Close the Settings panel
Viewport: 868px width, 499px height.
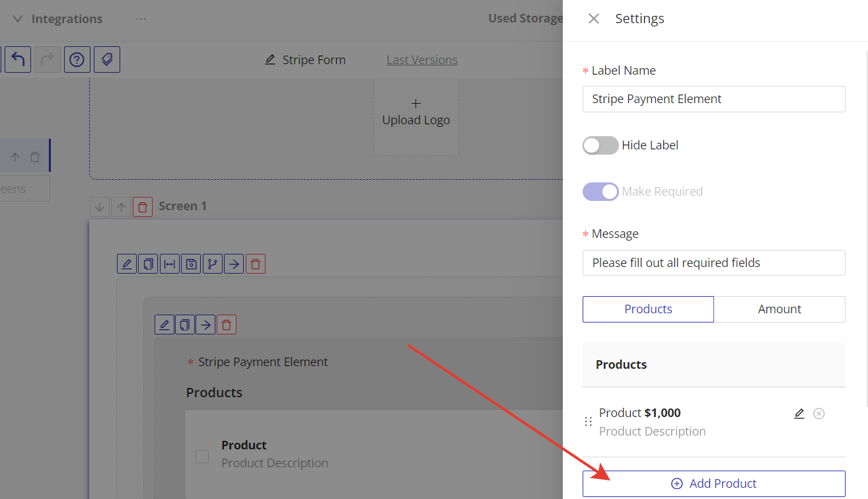(x=593, y=19)
